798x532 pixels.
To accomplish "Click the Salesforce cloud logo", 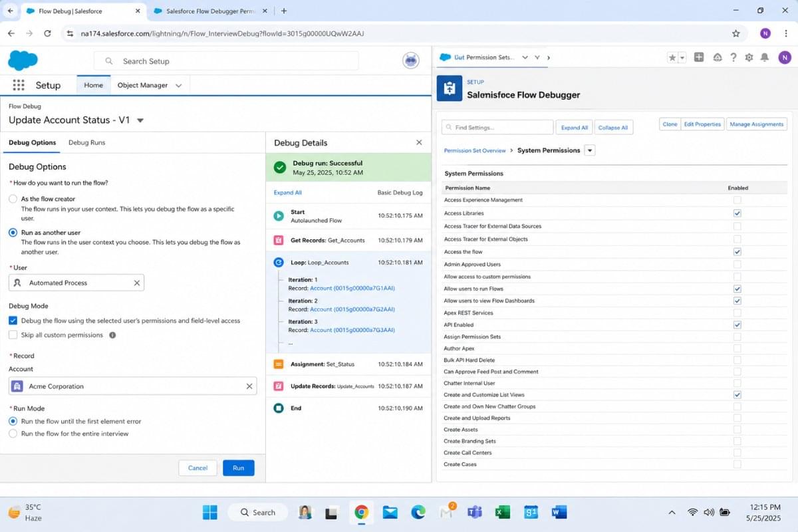I will click(x=23, y=61).
